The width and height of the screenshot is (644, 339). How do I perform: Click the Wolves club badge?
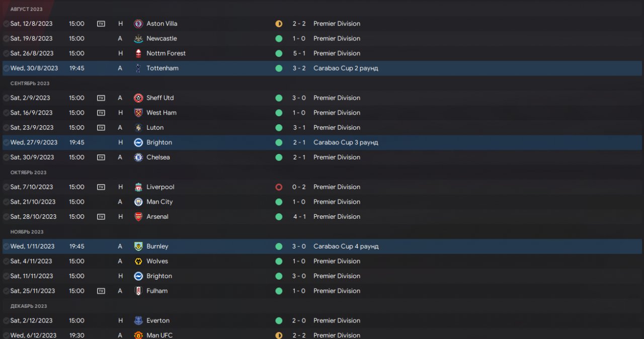coord(138,261)
